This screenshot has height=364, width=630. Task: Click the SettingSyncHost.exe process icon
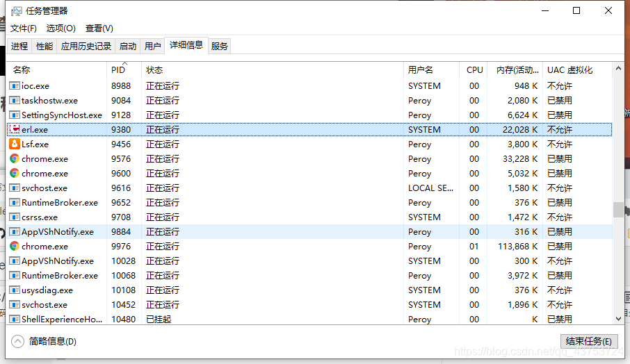[15, 115]
